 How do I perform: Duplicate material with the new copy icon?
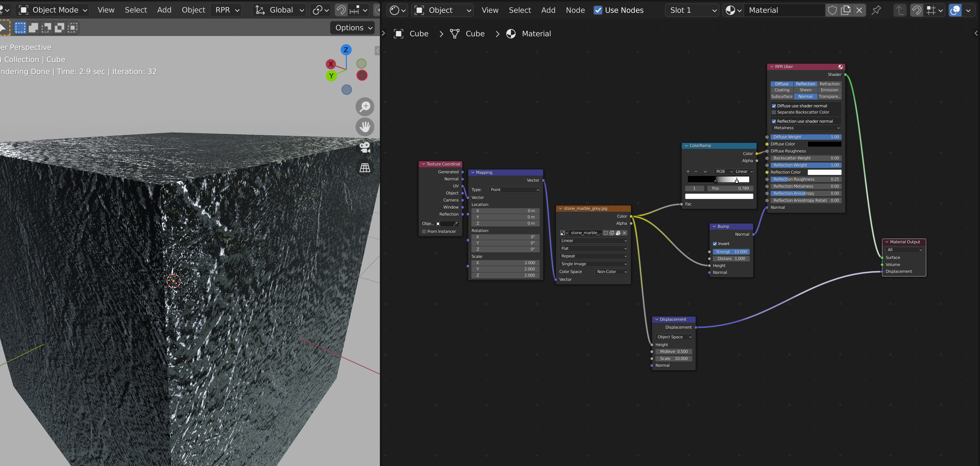846,10
